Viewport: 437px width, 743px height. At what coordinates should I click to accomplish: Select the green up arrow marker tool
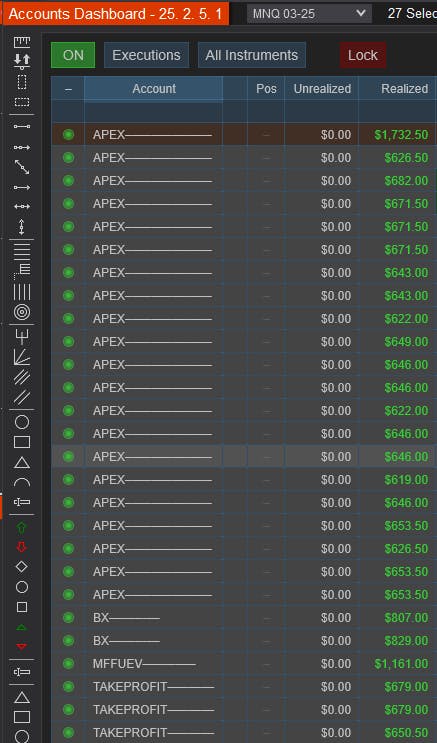pos(22,527)
